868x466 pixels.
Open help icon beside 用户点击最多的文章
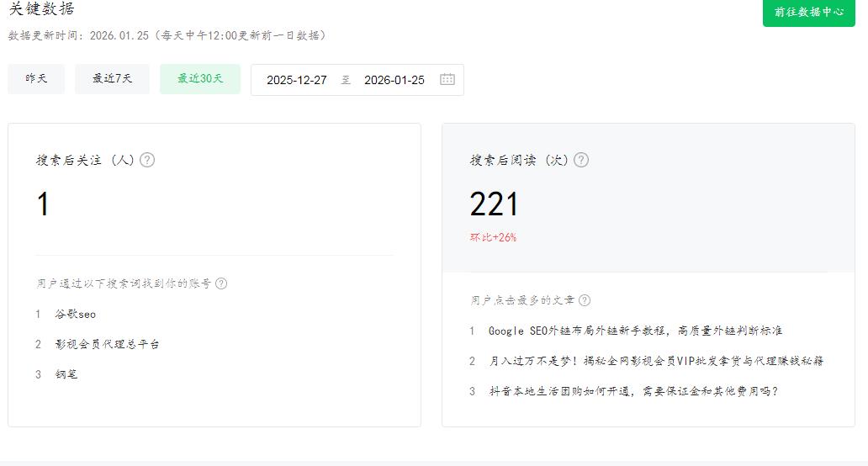coord(585,300)
